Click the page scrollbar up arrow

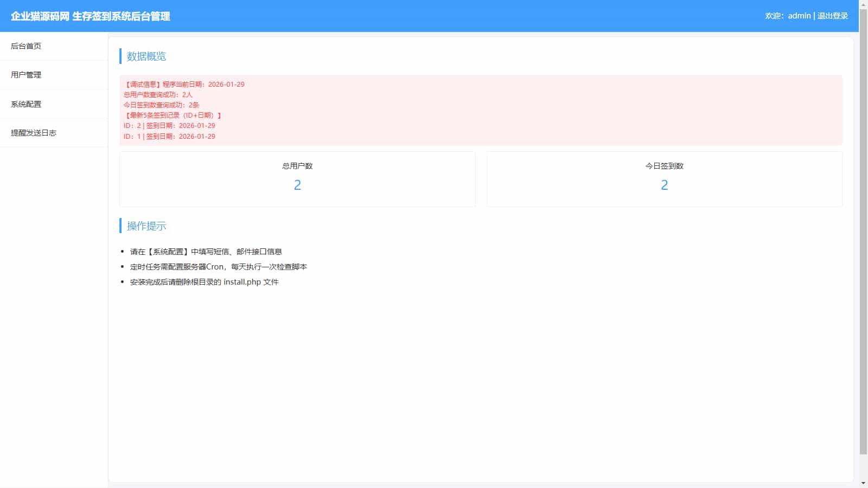point(863,4)
